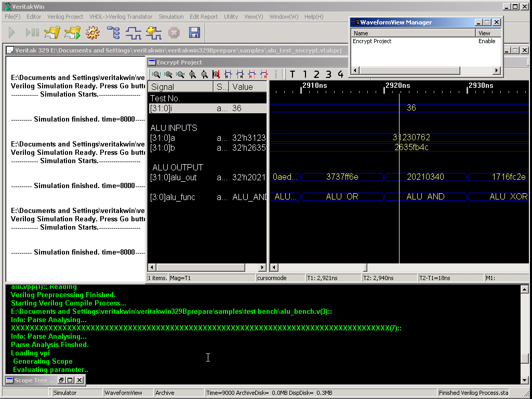Viewport: 532px width, 399px height.
Task: Click the Load Verilog project folder icon
Action: click(x=52, y=33)
